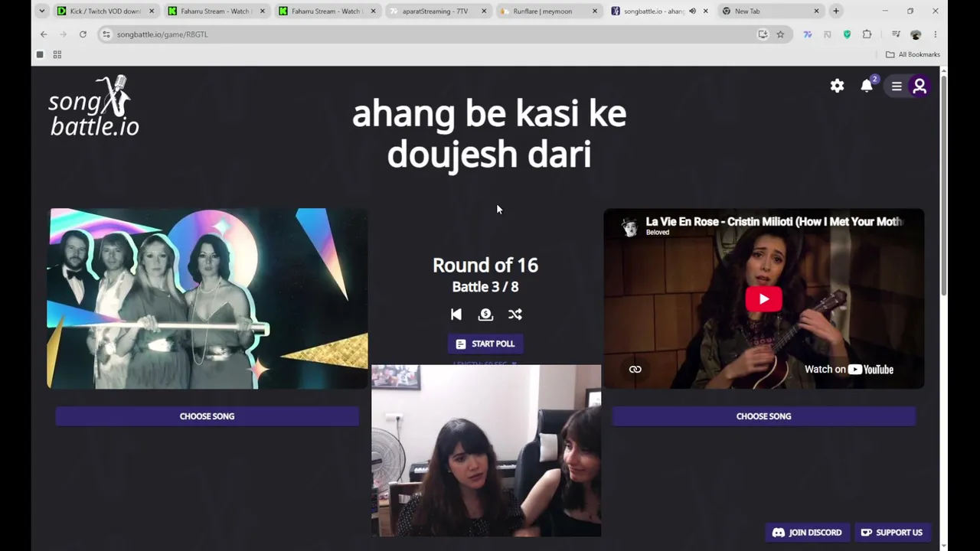Mute the songbattle.io tab audio
This screenshot has height=551, width=980.
[x=692, y=11]
